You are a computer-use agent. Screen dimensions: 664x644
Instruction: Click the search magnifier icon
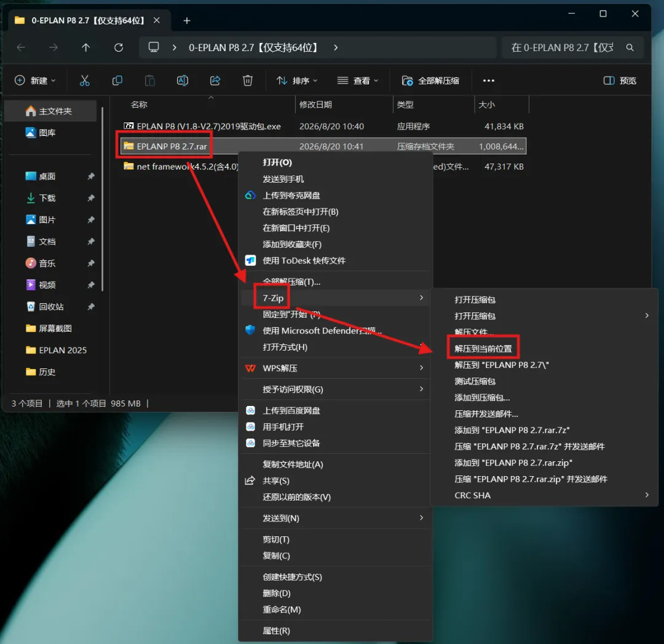point(630,47)
